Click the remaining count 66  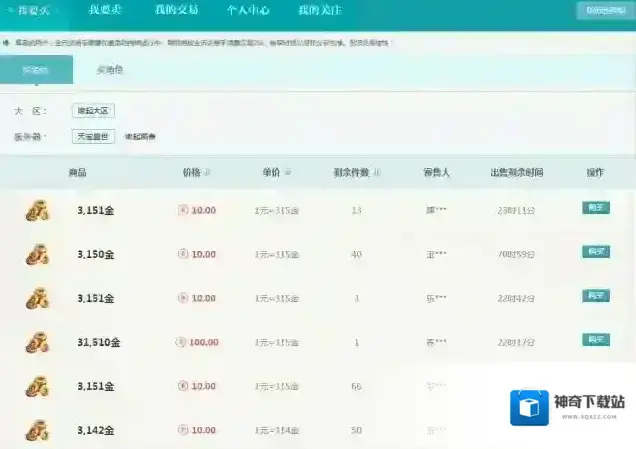(356, 387)
